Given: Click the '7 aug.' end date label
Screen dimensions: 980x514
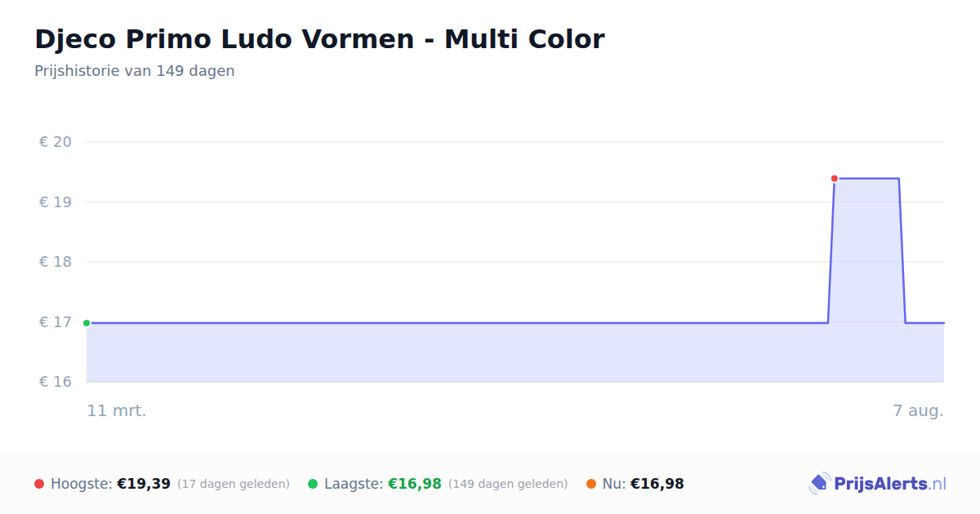Looking at the screenshot, I should point(918,410).
